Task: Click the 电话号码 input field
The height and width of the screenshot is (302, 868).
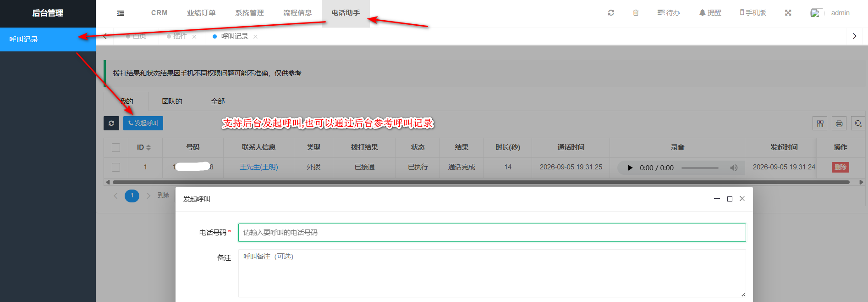Action: (492, 233)
